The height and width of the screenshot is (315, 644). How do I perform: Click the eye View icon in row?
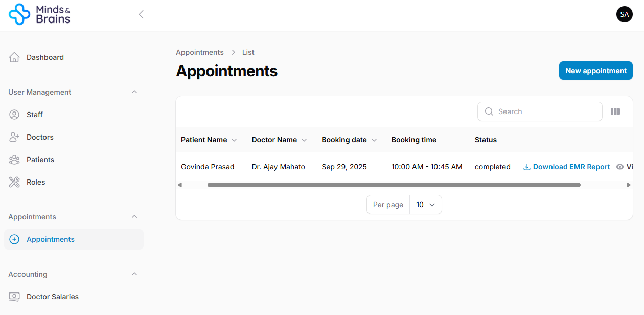coord(620,167)
